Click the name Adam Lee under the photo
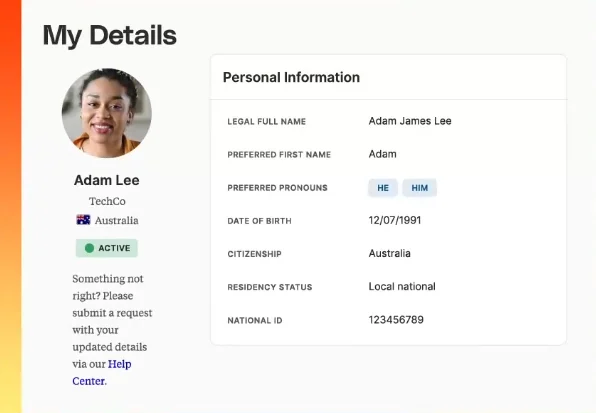This screenshot has height=413, width=596. (107, 180)
